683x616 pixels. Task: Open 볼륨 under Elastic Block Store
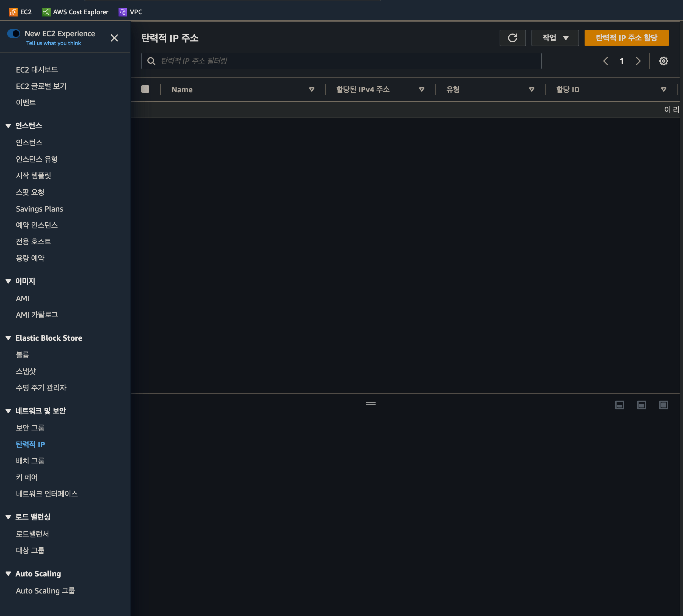coord(23,355)
